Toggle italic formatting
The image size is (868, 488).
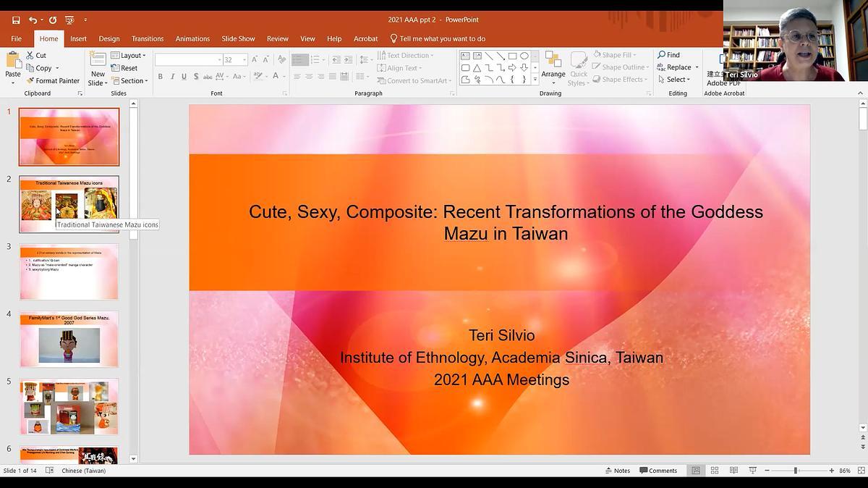(172, 76)
